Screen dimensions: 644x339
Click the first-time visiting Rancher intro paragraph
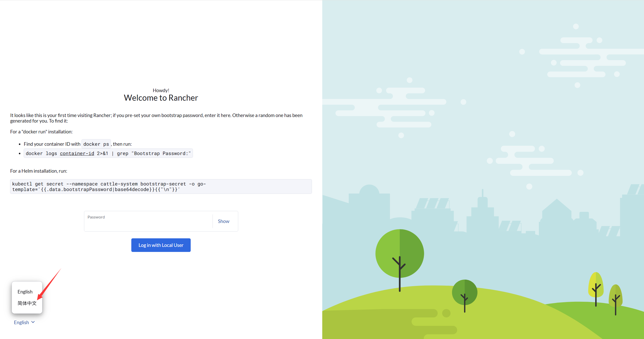tap(156, 118)
